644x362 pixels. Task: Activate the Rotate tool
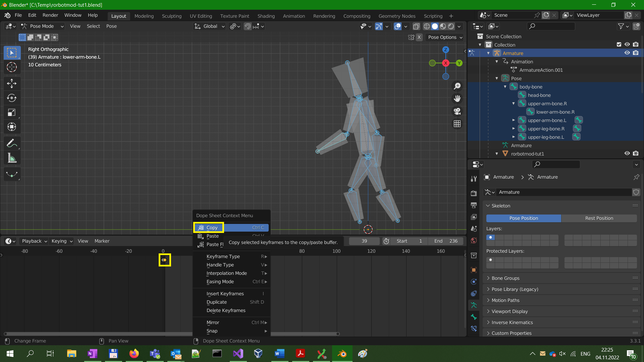pyautogui.click(x=12, y=98)
